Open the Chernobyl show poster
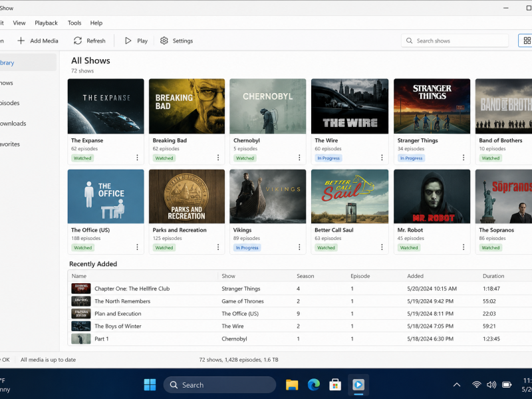 [x=268, y=106]
